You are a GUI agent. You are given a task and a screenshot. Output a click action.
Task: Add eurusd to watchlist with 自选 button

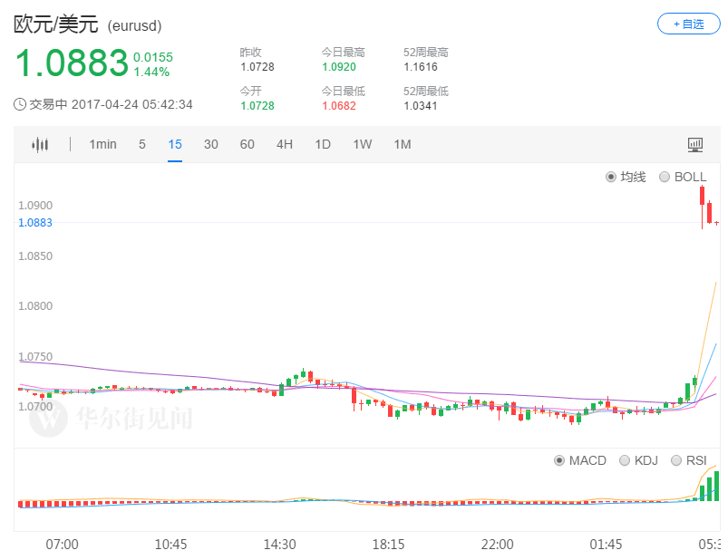coord(688,24)
